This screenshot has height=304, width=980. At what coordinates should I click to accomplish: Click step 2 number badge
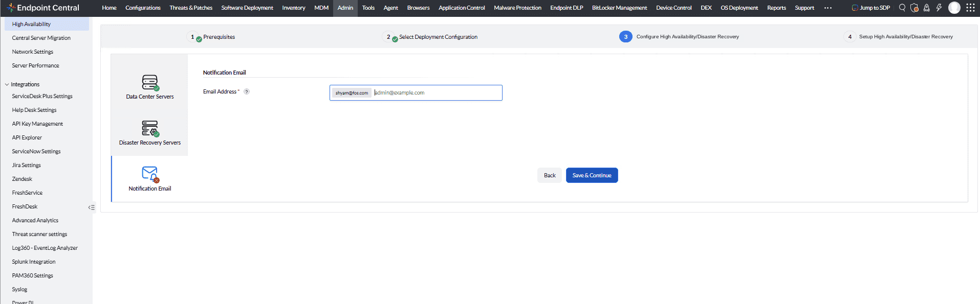coord(389,37)
